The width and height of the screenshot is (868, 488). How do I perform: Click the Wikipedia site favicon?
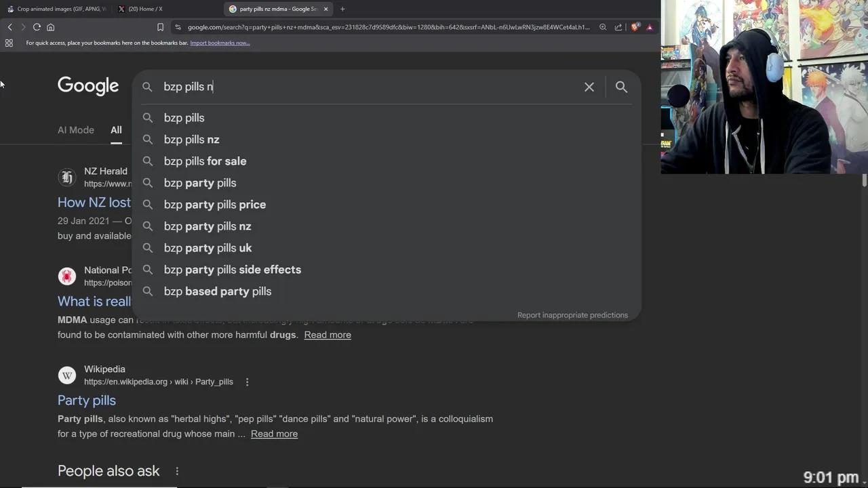pos(66,375)
